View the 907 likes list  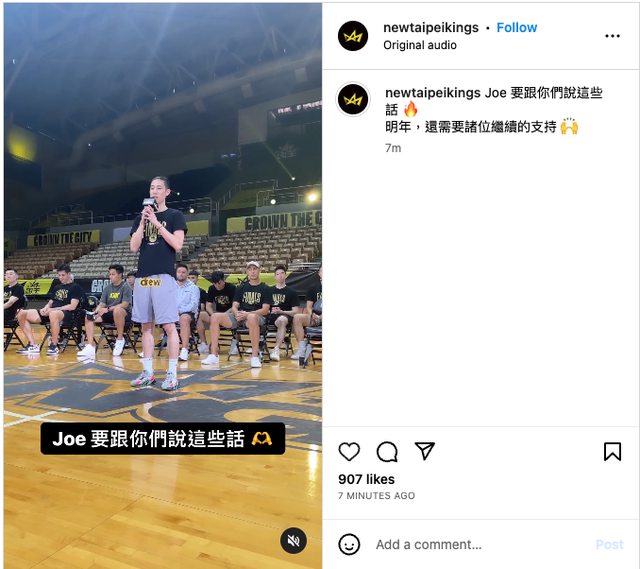pos(366,479)
